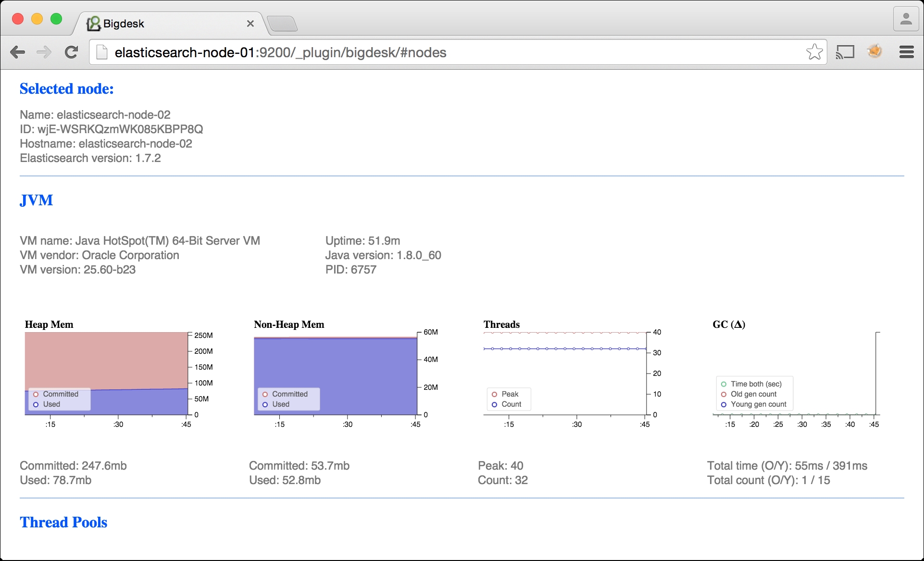Open a new blank tab

282,24
